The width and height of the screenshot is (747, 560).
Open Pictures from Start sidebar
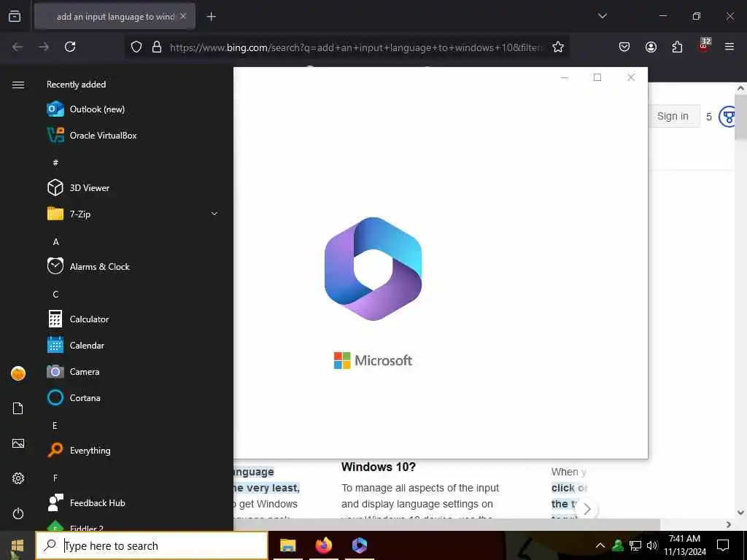click(18, 443)
